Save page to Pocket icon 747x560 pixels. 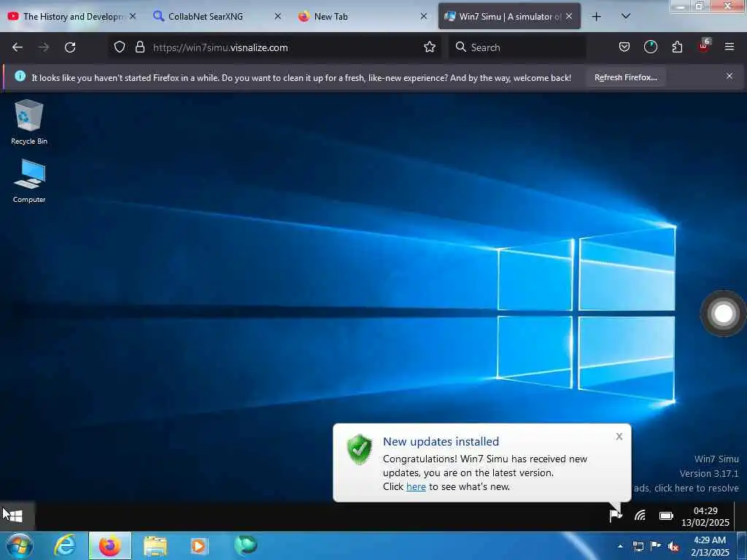[624, 47]
